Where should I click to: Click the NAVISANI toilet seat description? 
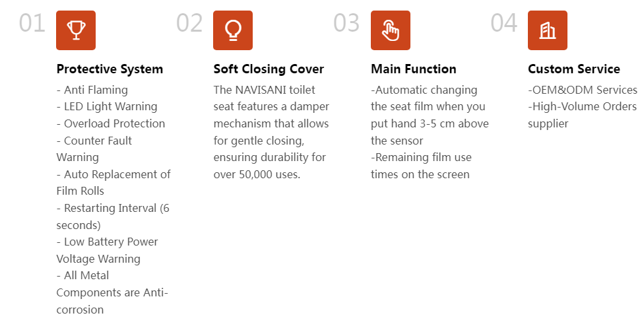(x=271, y=132)
